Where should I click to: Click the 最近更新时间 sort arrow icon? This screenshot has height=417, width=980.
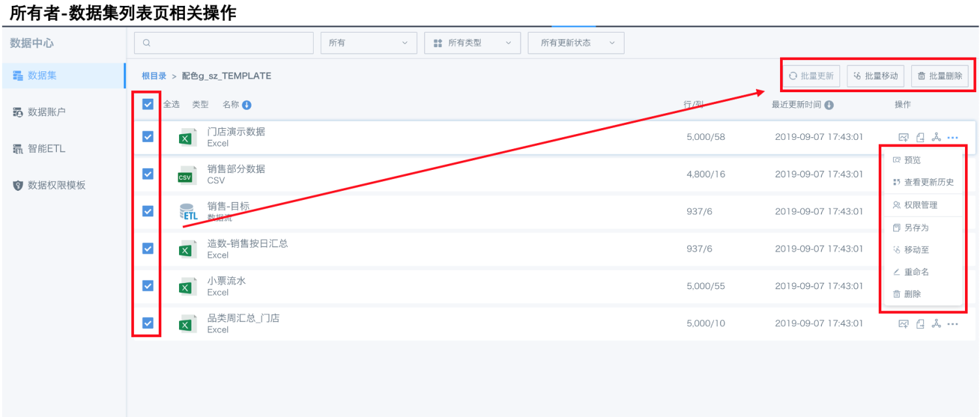(x=828, y=105)
